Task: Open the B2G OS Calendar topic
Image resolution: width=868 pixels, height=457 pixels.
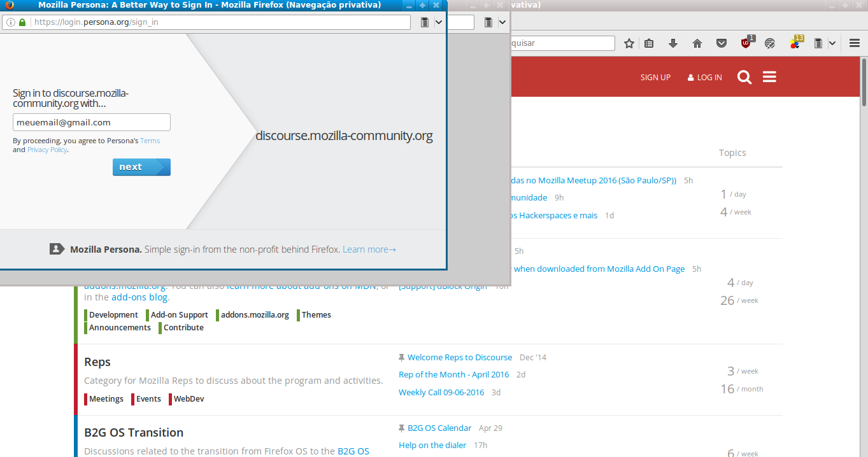Action: coord(439,428)
